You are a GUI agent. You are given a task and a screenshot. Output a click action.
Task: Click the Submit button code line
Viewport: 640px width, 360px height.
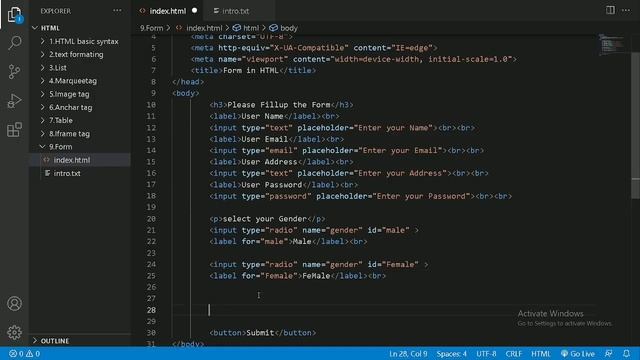(x=262, y=333)
